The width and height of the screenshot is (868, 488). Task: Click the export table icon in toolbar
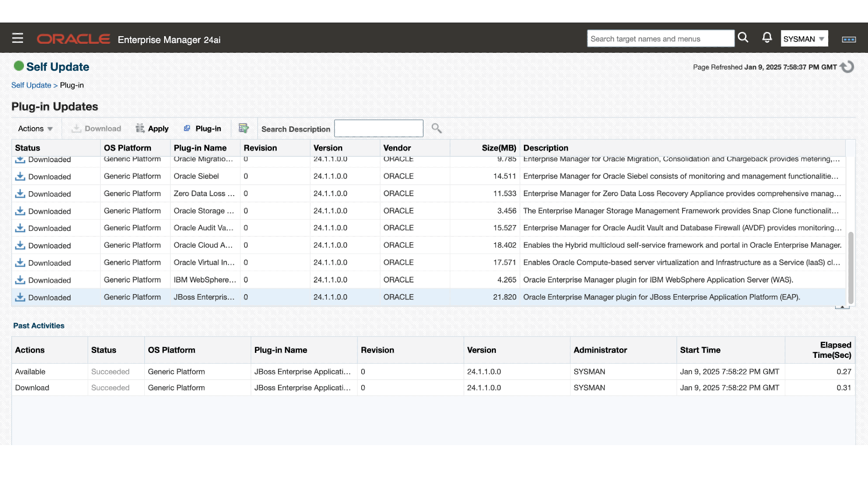244,128
